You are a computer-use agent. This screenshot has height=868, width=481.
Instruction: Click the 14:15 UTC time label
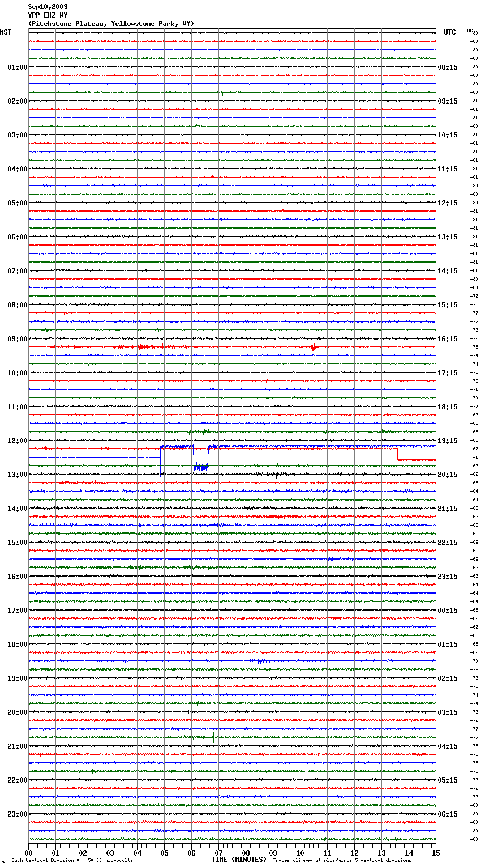448,271
